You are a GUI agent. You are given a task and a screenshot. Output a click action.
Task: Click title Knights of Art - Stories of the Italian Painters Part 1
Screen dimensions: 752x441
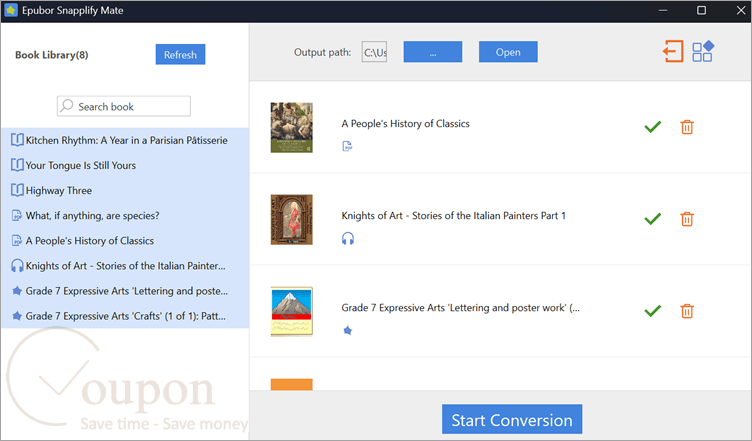pyautogui.click(x=454, y=216)
